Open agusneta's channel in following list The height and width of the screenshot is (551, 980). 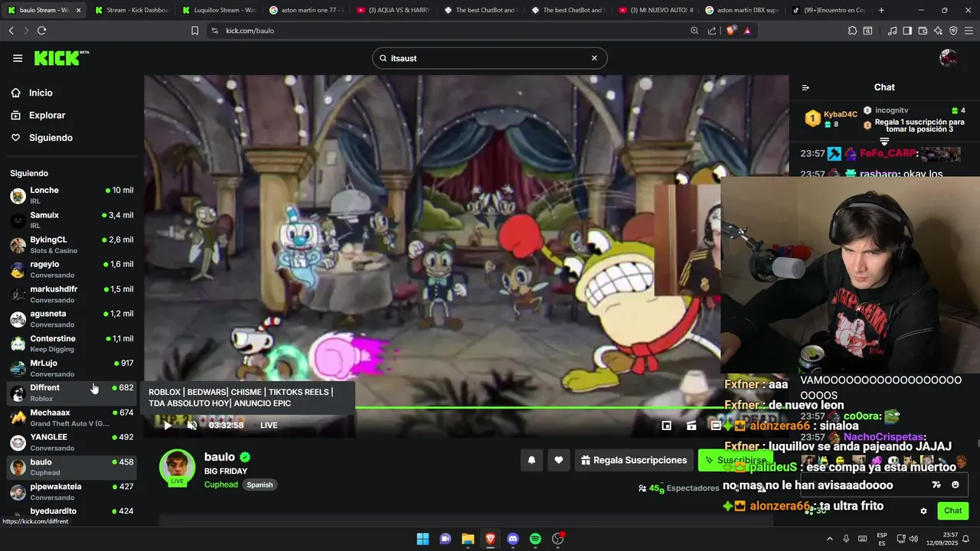[72, 319]
